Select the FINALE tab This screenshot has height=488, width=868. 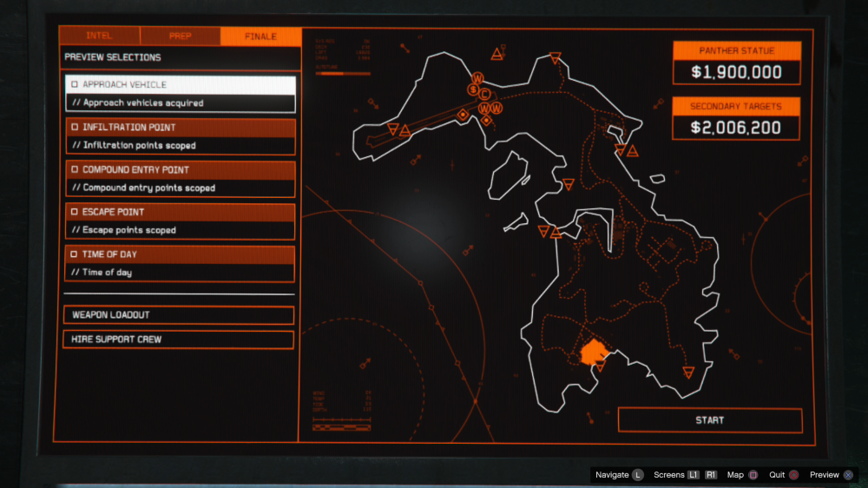tap(260, 36)
